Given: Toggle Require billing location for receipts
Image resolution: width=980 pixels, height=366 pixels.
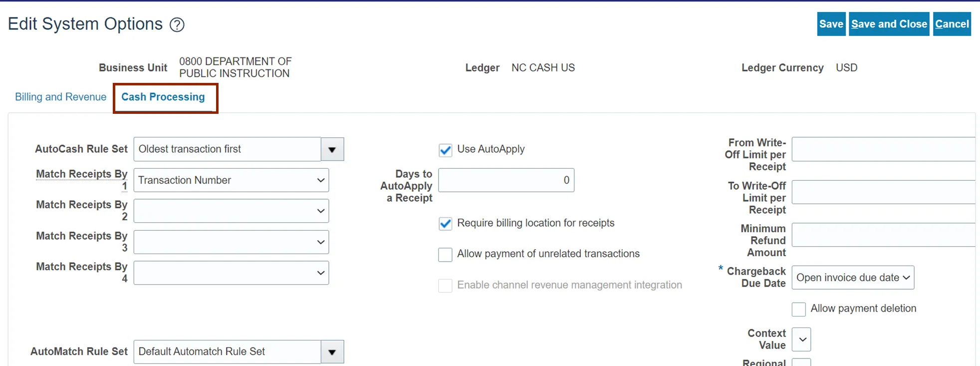Looking at the screenshot, I should pyautogui.click(x=445, y=224).
